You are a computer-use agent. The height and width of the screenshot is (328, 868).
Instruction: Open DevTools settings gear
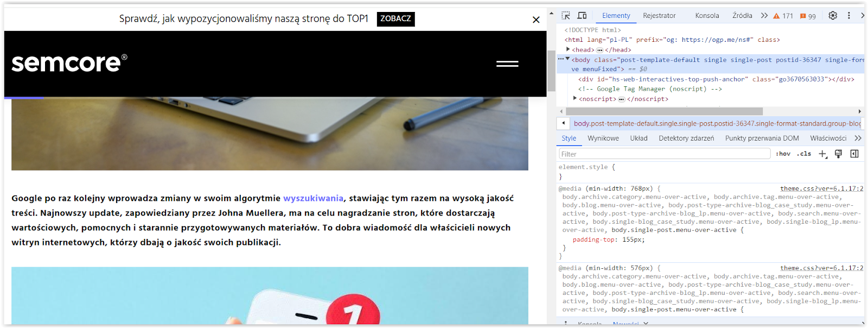833,15
